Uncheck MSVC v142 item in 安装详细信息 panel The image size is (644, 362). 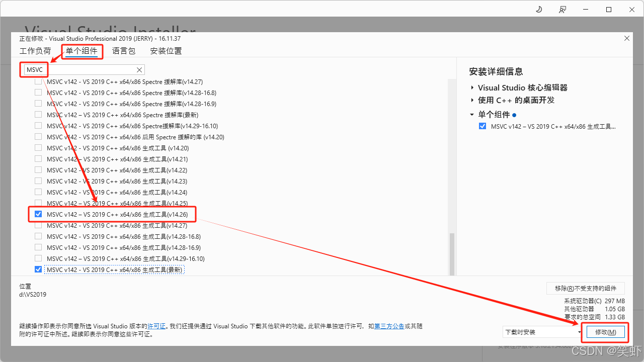482,126
